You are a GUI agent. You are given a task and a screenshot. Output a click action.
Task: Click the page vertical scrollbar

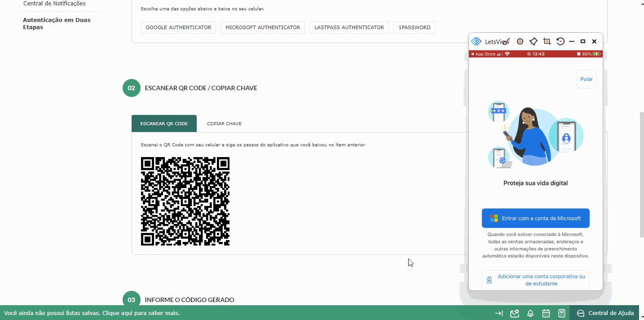(641, 174)
